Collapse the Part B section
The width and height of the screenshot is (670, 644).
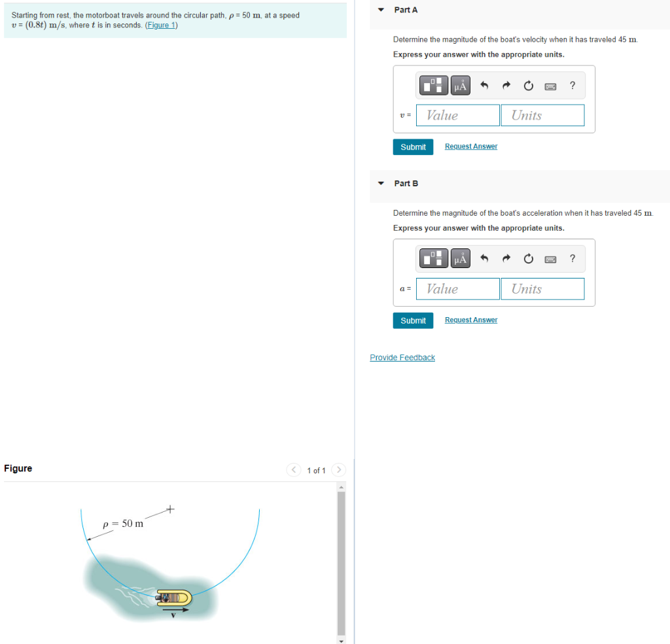tap(381, 184)
